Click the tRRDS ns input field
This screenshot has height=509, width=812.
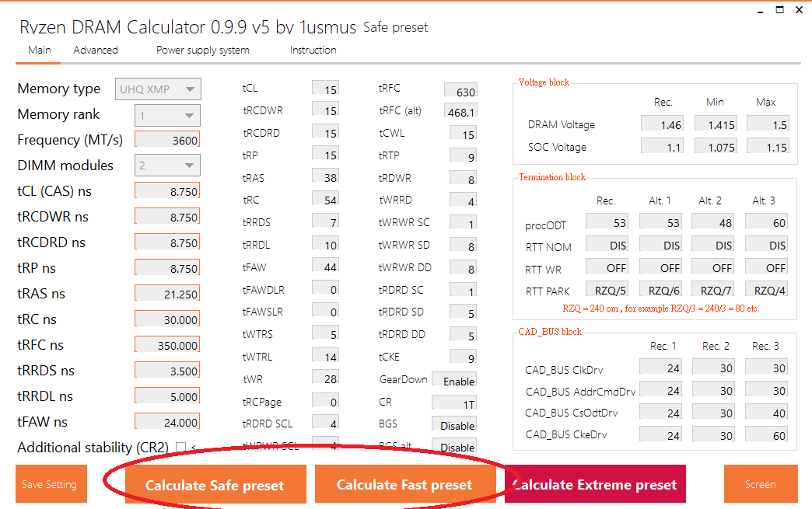pos(167,371)
